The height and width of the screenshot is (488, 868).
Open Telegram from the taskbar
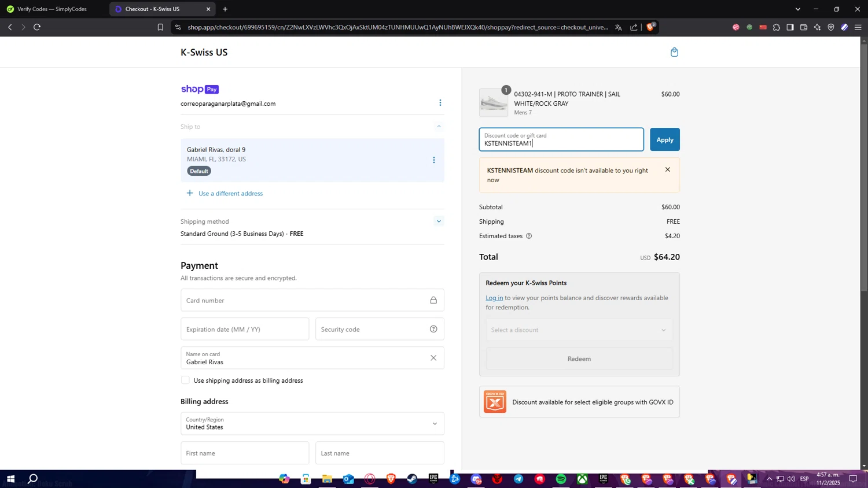click(518, 479)
